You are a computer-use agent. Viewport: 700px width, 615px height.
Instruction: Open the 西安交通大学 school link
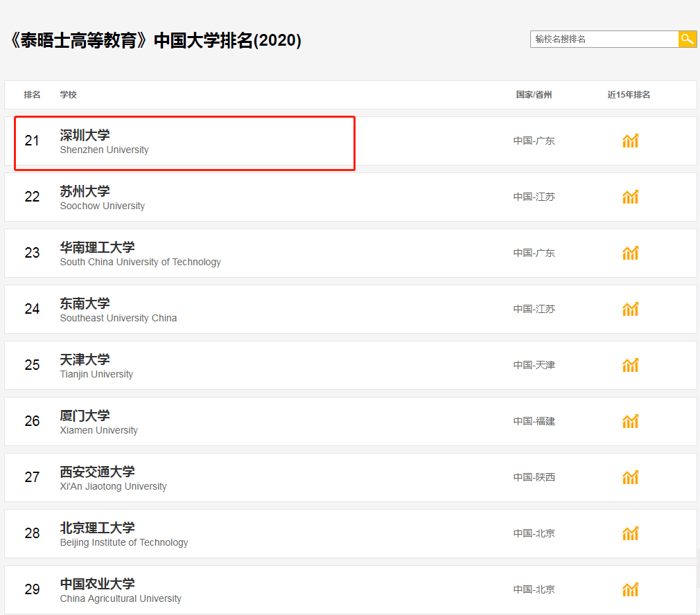point(97,472)
